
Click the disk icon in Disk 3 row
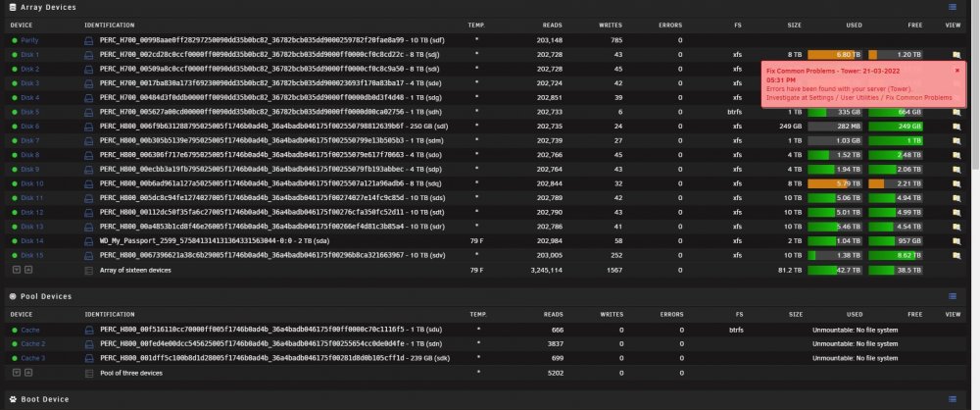(89, 83)
